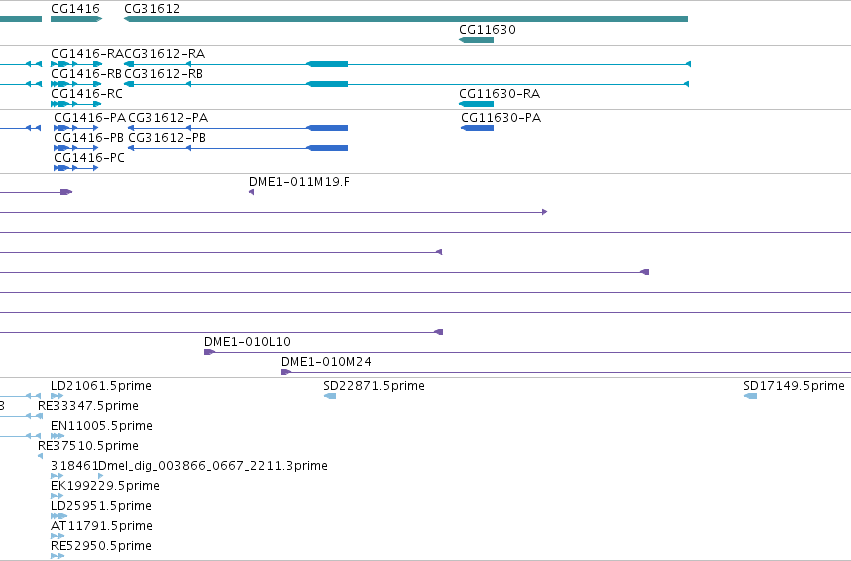This screenshot has height=561, width=851.
Task: Open the CG31612-RA transcript label
Action: point(165,54)
